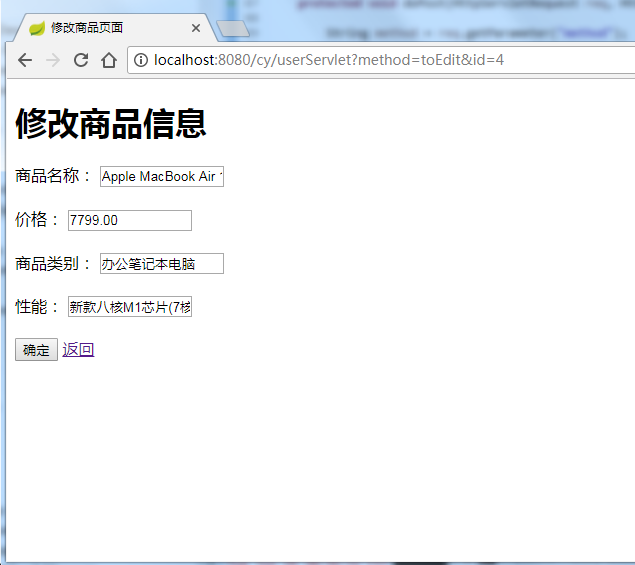Click the 商品类别 field with 办公笔记本电脑
This screenshot has height=565, width=635.
coord(162,264)
